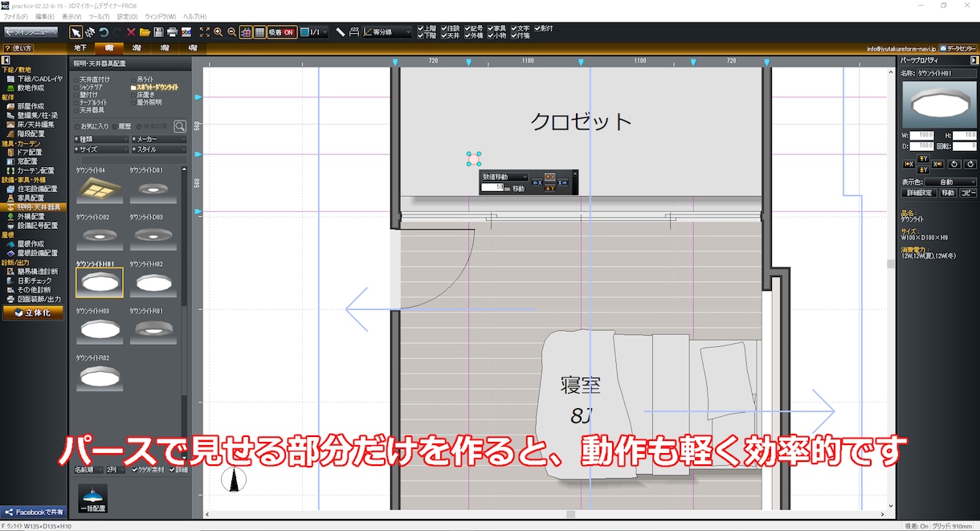Click the zoom out magnifier
Image resolution: width=980 pixels, height=531 pixels.
point(231,32)
